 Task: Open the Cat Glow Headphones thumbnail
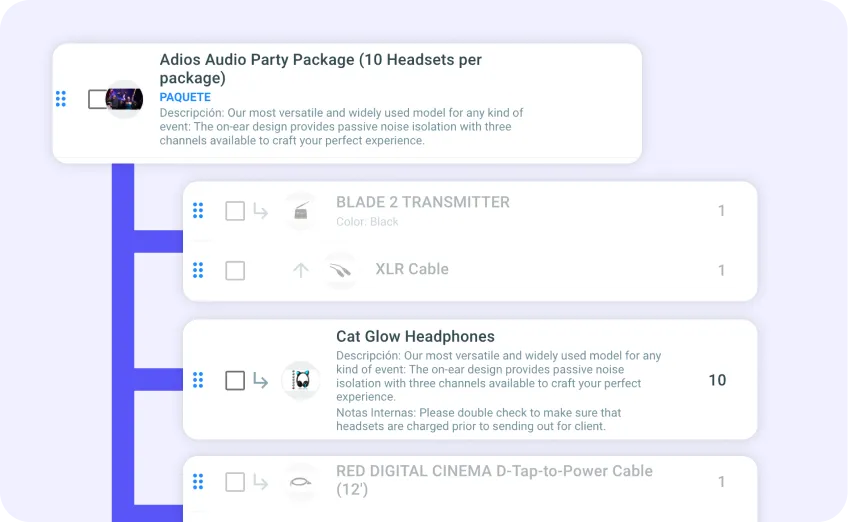tap(301, 380)
